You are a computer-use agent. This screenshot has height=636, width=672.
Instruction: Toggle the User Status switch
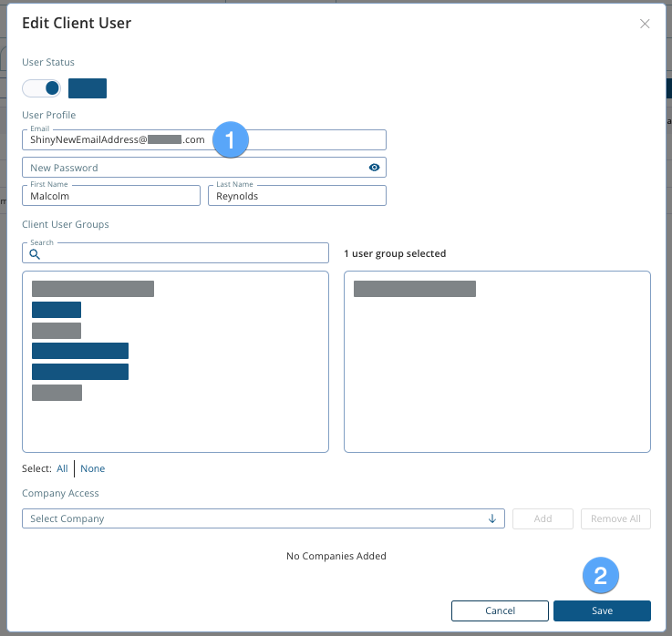coord(42,88)
